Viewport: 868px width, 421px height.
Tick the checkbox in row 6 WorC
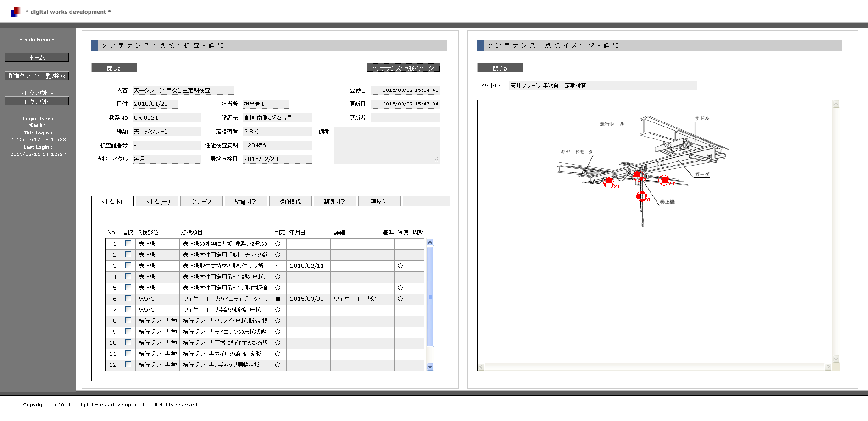(x=128, y=299)
